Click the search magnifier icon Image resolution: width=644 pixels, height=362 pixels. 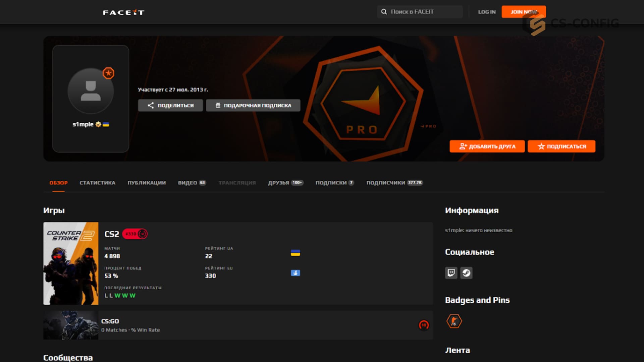pyautogui.click(x=384, y=12)
